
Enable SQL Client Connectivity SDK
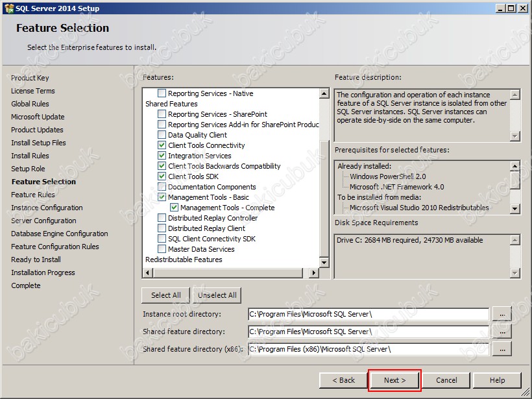(162, 239)
